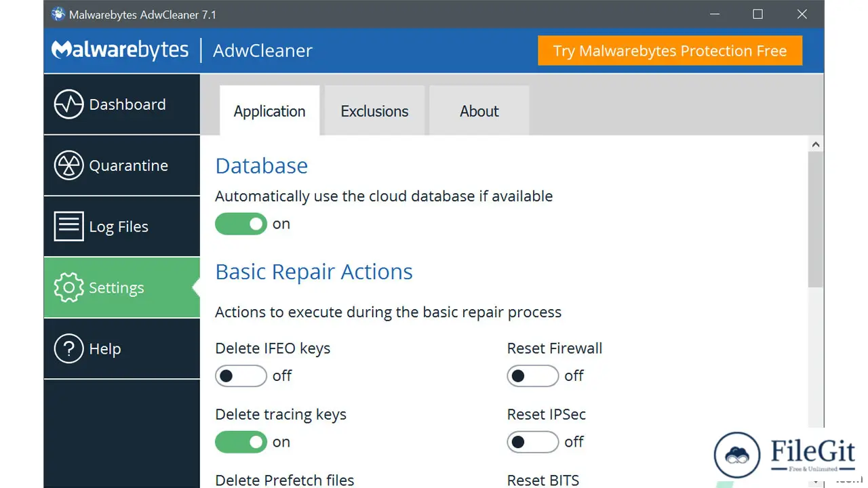Click the Help question mark icon
The image size is (868, 488).
click(x=68, y=348)
